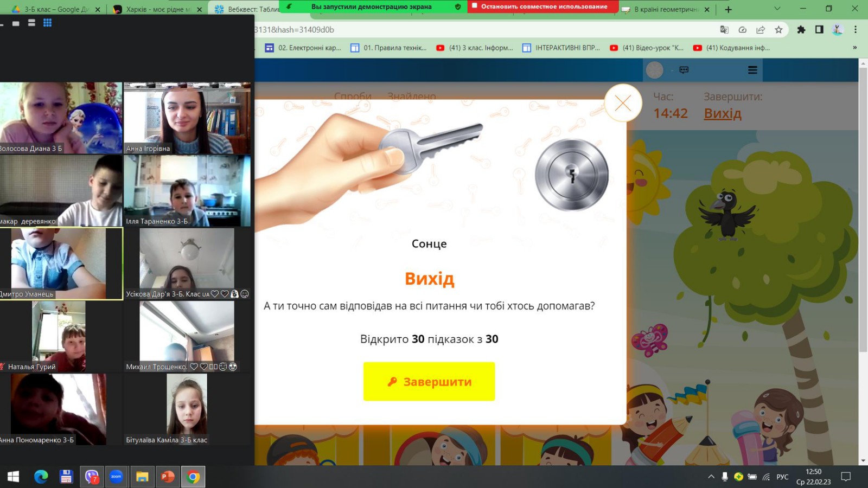The height and width of the screenshot is (488, 868).
Task: Open YouTube bookmark (41) 3 клас. Інформ...
Action: (x=474, y=48)
